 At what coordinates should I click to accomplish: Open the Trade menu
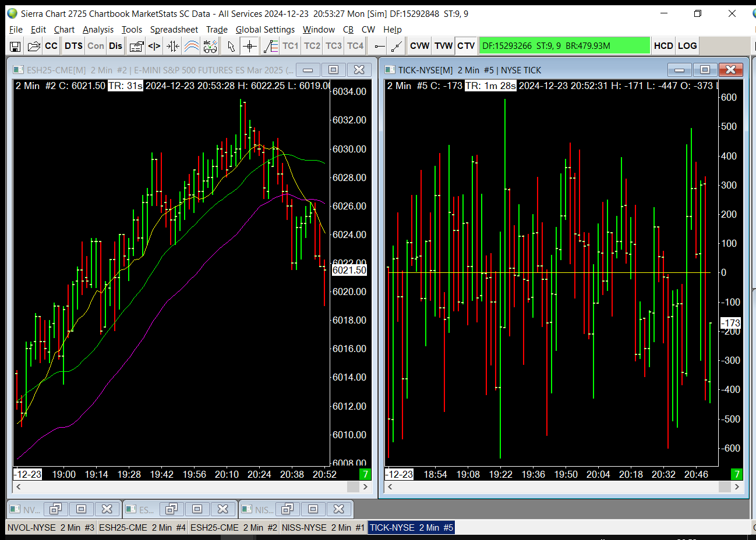217,30
